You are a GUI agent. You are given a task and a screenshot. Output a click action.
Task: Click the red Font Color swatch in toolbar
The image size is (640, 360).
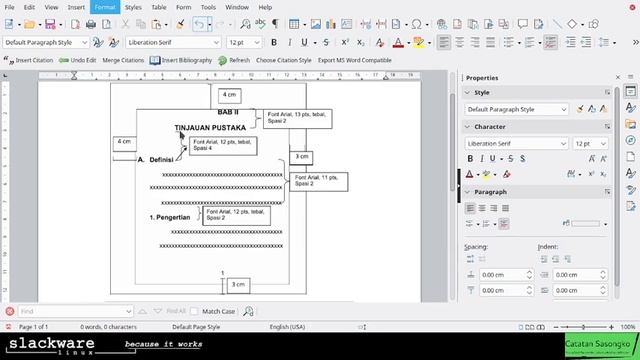(x=398, y=42)
